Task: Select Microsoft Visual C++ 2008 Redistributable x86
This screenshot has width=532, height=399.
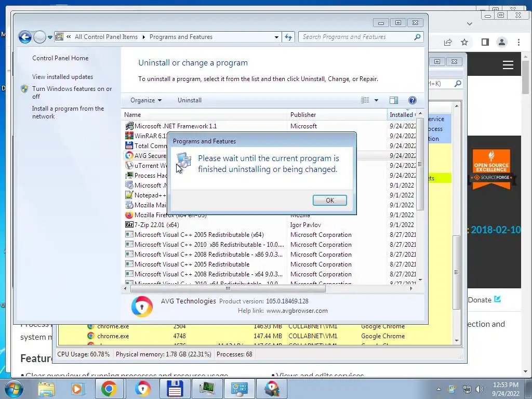Action: tap(208, 254)
